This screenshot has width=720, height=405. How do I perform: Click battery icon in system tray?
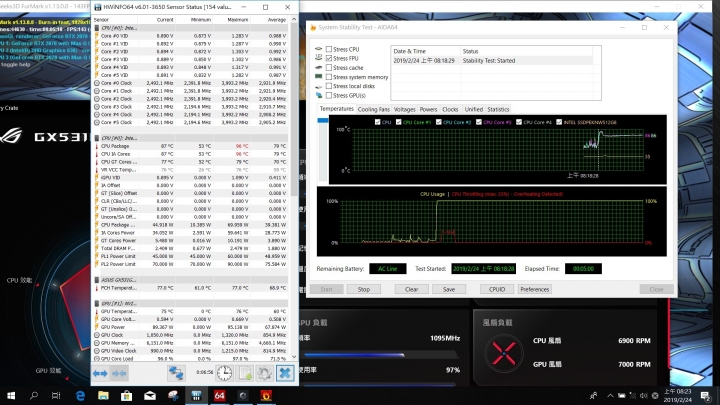point(621,395)
